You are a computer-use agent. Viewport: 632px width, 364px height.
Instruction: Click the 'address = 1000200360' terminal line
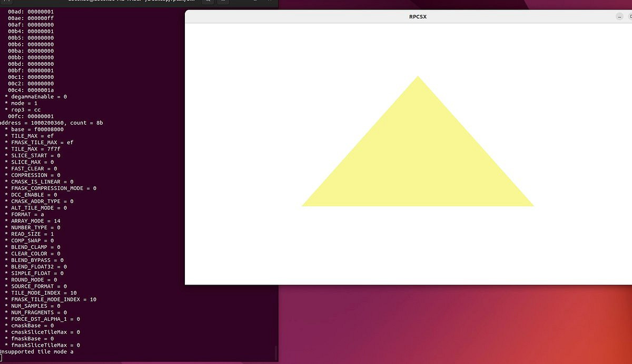[53, 123]
